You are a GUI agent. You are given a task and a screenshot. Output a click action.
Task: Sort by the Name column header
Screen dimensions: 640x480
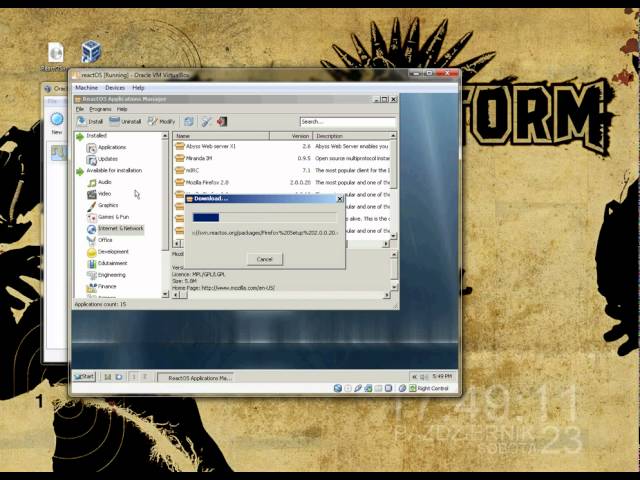coord(221,136)
